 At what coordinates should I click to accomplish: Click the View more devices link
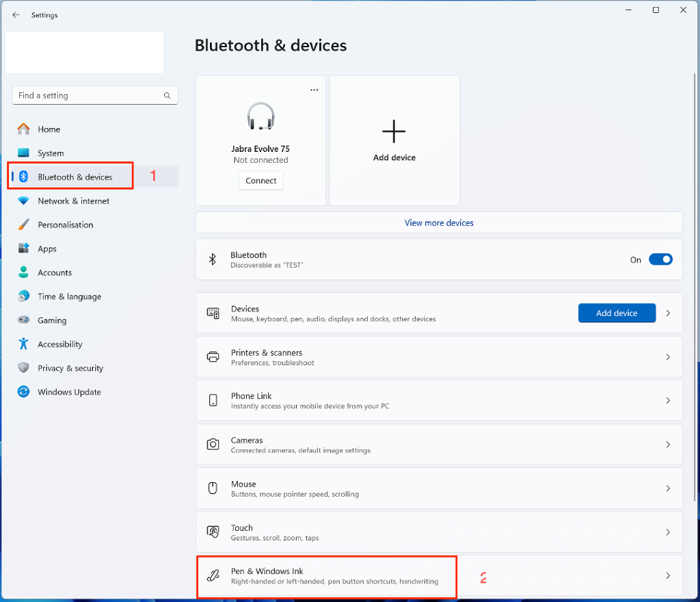point(439,223)
